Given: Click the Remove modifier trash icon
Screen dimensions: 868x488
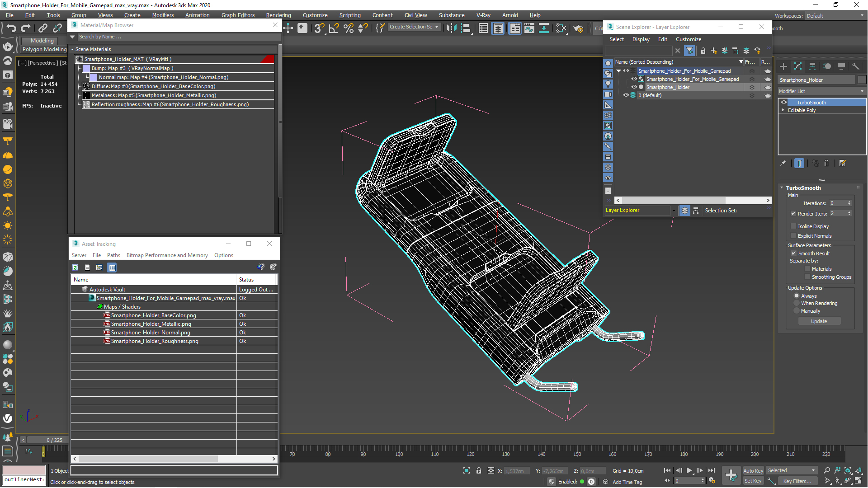Looking at the screenshot, I should click(x=826, y=164).
